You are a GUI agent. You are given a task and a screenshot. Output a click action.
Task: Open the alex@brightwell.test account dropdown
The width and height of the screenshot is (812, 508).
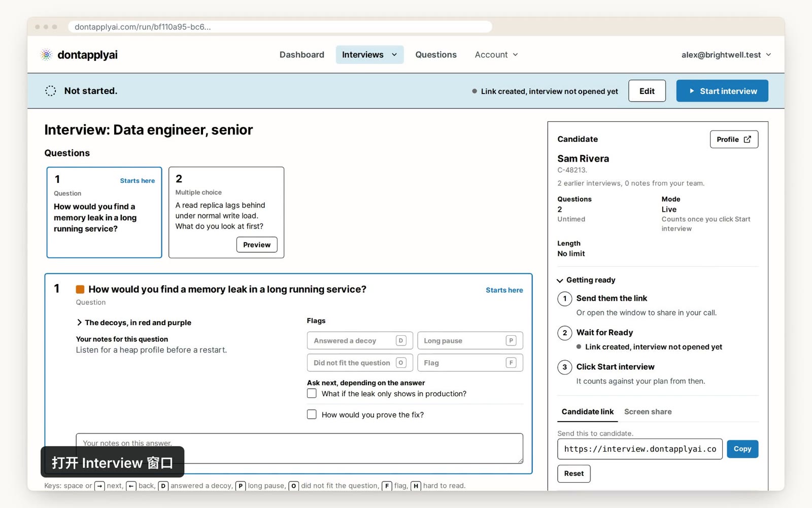726,55
